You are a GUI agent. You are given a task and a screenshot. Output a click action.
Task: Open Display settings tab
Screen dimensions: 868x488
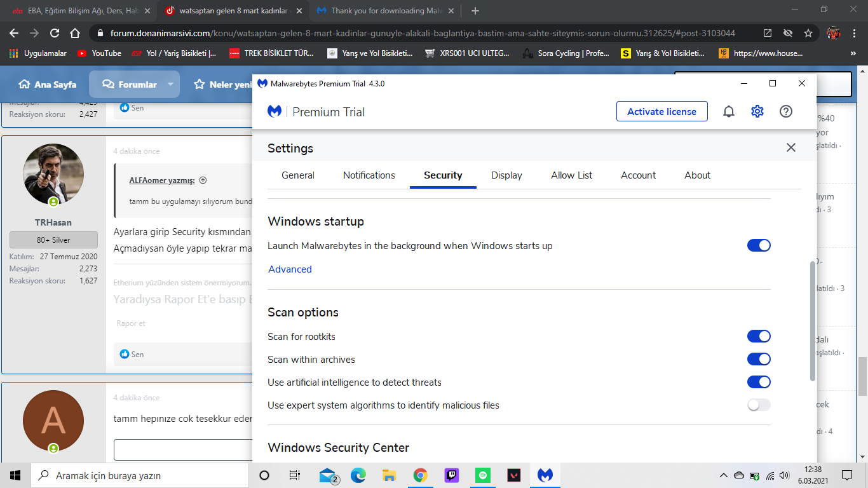(x=506, y=175)
